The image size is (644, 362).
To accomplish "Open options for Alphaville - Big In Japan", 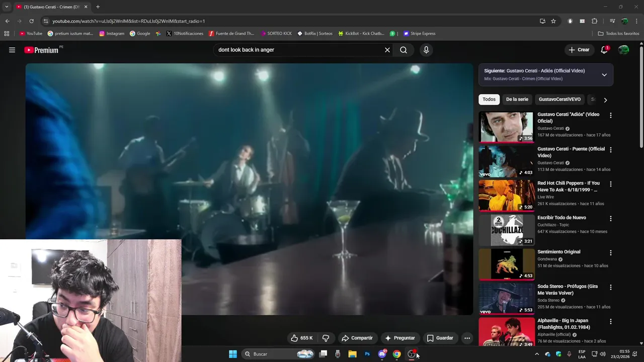I will [611, 321].
